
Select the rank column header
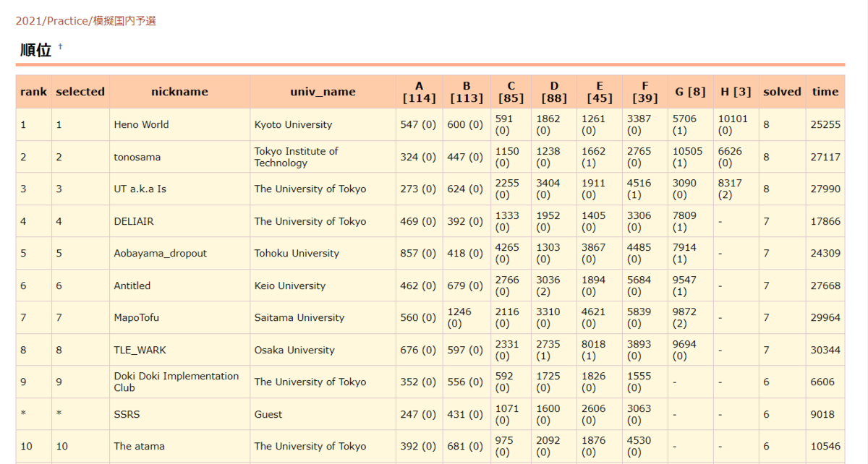(33, 92)
